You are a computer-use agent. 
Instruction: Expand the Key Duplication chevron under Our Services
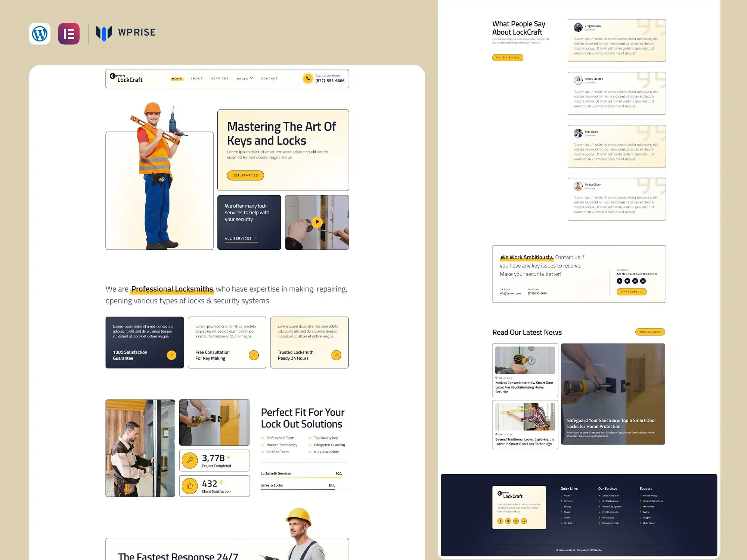[x=599, y=501]
